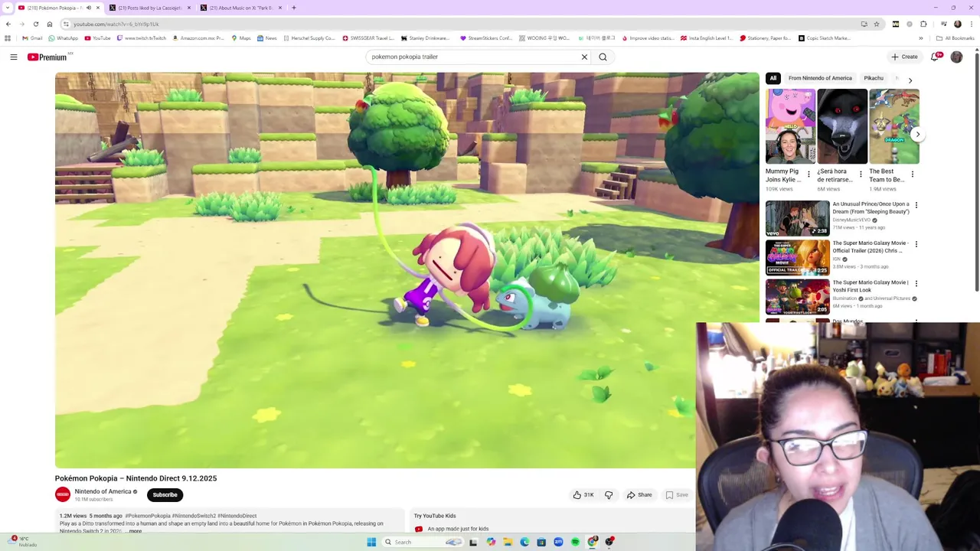The width and height of the screenshot is (980, 551).
Task: Like the video with thumbs up
Action: (x=583, y=495)
